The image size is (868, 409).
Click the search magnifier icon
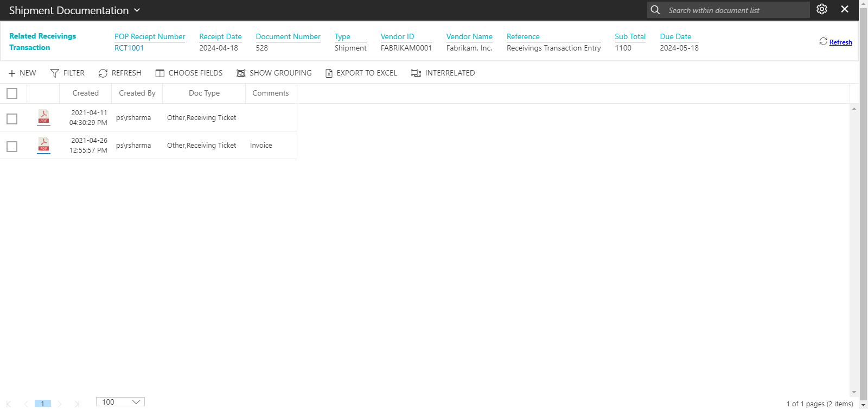[x=655, y=10]
